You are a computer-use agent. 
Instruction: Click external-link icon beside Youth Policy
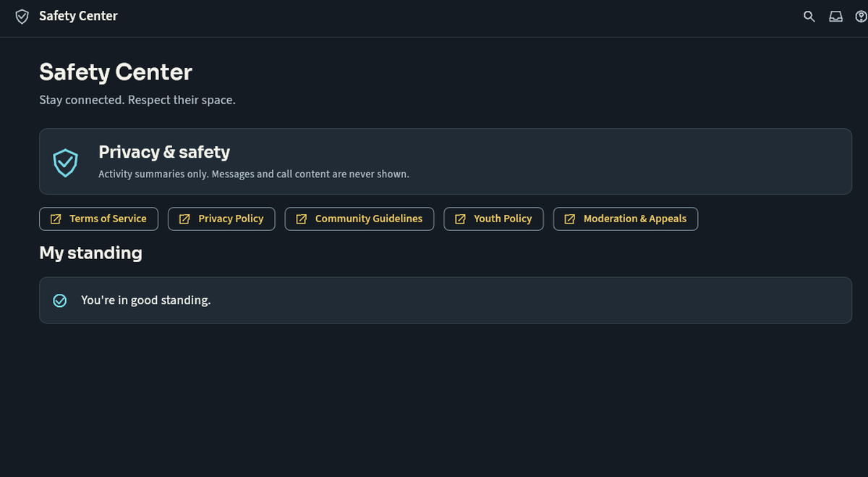coord(460,219)
